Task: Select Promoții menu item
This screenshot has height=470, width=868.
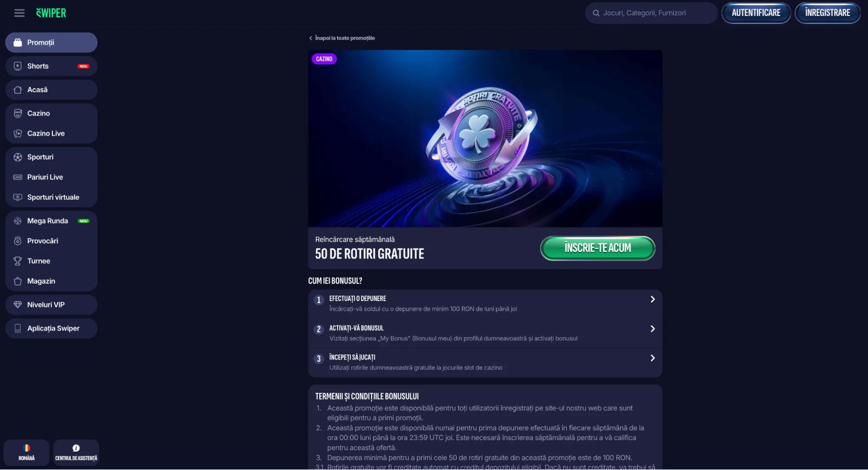Action: [51, 43]
